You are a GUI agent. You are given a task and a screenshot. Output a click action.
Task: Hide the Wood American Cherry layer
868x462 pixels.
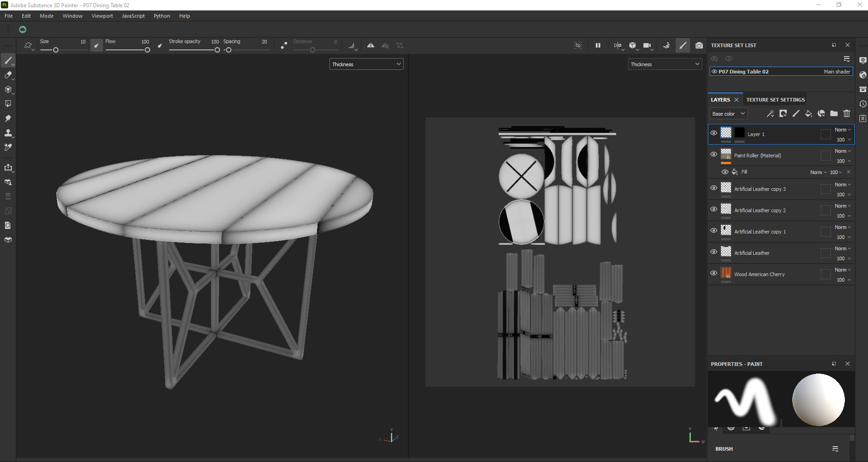[x=714, y=273]
